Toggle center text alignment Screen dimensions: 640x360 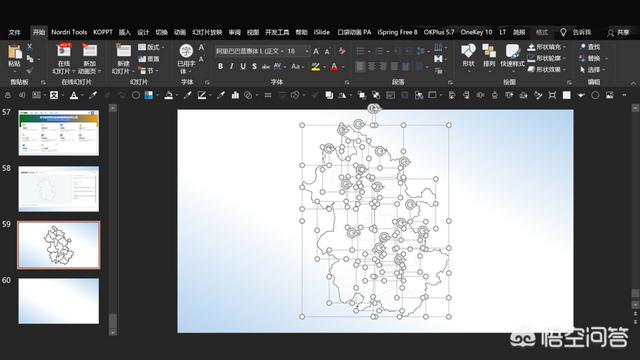click(x=372, y=66)
